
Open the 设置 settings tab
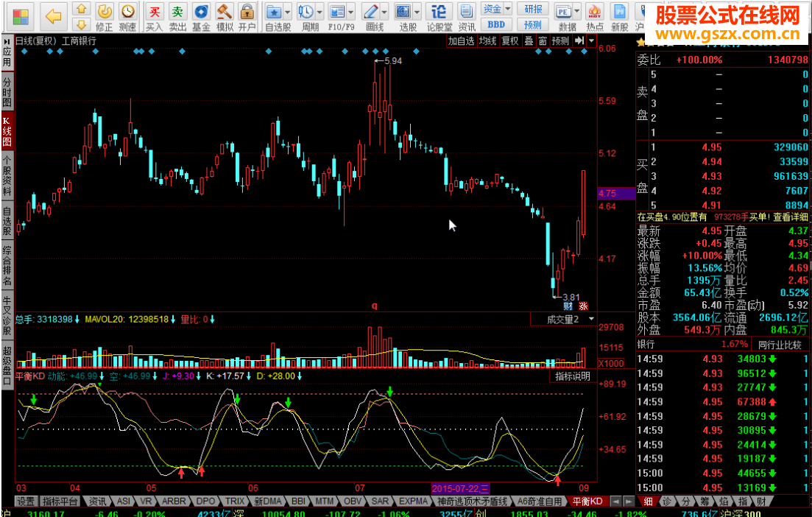(26, 502)
